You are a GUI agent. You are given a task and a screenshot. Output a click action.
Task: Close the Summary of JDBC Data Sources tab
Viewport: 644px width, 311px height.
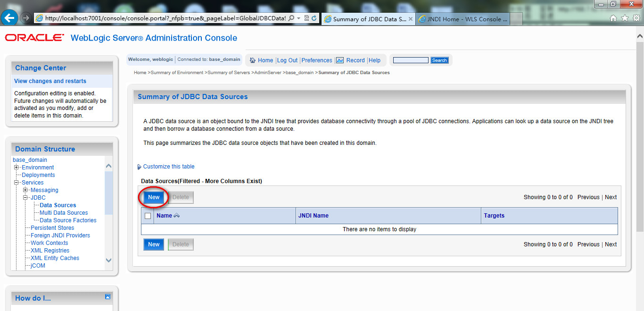pos(411,19)
